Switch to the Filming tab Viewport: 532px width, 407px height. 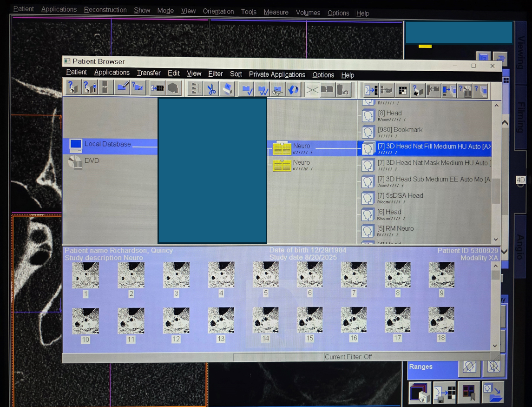pos(520,117)
